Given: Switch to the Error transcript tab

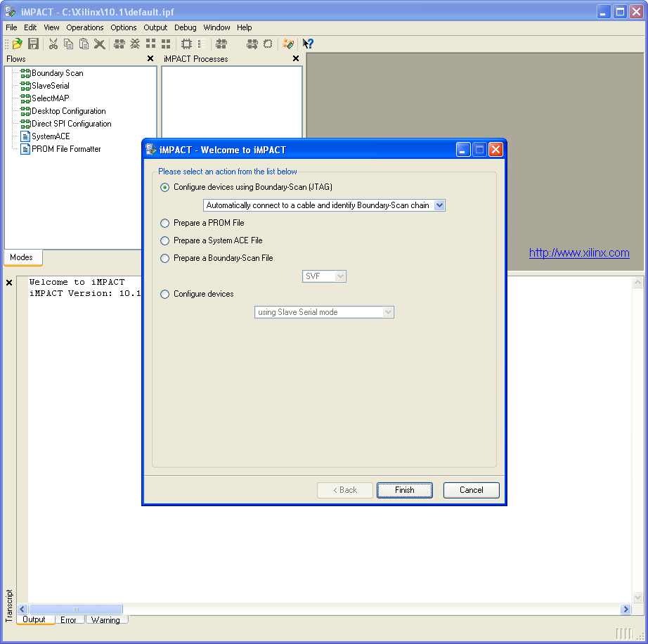Looking at the screenshot, I should [x=68, y=619].
